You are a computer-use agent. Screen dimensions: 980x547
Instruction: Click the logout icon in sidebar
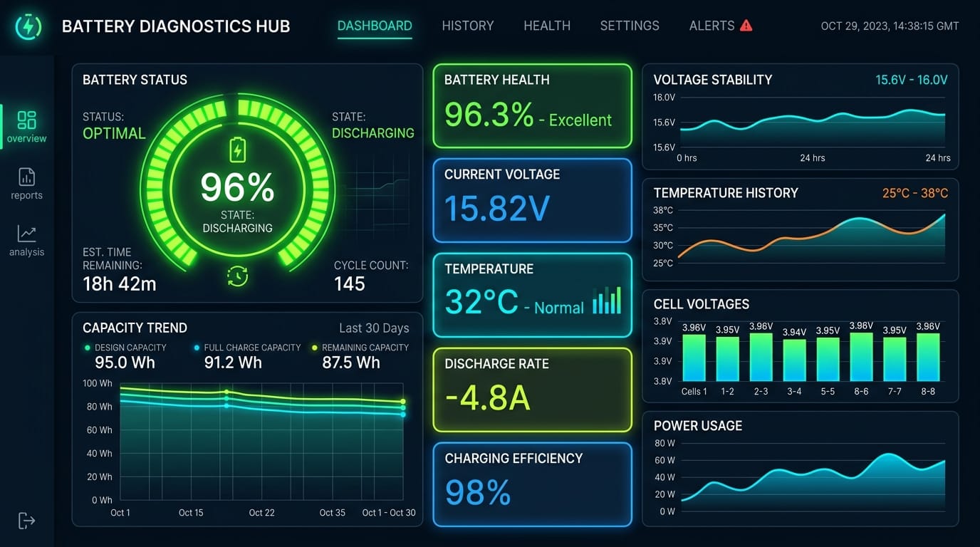[x=26, y=521]
